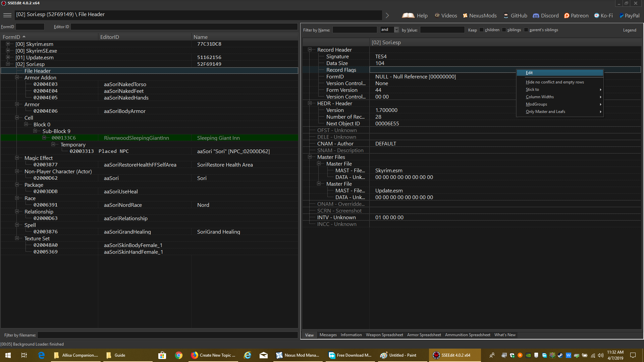Open Microsoft Store from the taskbar

coord(162,355)
